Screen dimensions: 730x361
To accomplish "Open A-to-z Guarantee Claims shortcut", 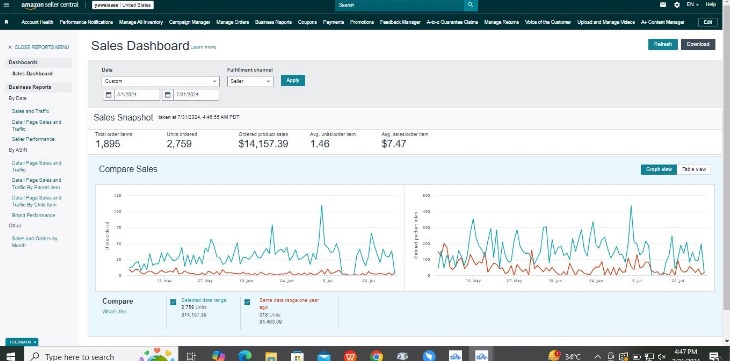I will coord(452,22).
